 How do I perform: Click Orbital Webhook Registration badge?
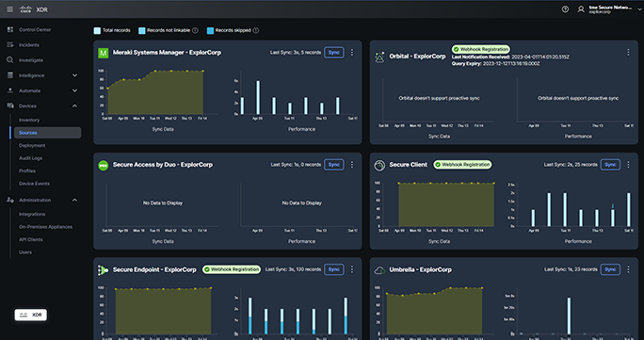tap(481, 49)
